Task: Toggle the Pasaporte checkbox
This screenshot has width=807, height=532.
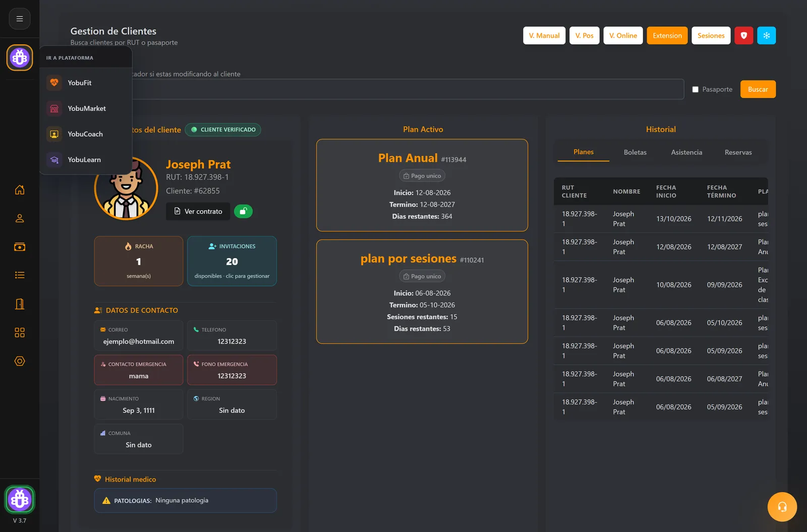Action: (x=695, y=89)
